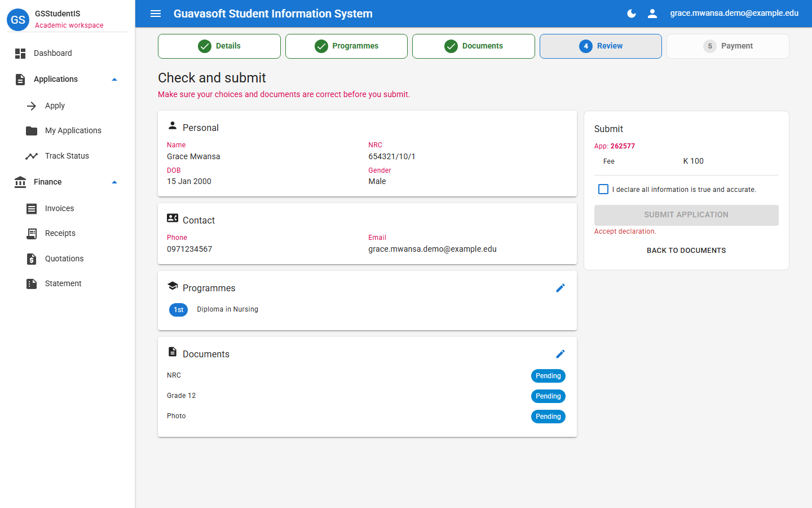Click the Diploma in Nursing text
This screenshot has width=812, height=508.
click(x=227, y=309)
